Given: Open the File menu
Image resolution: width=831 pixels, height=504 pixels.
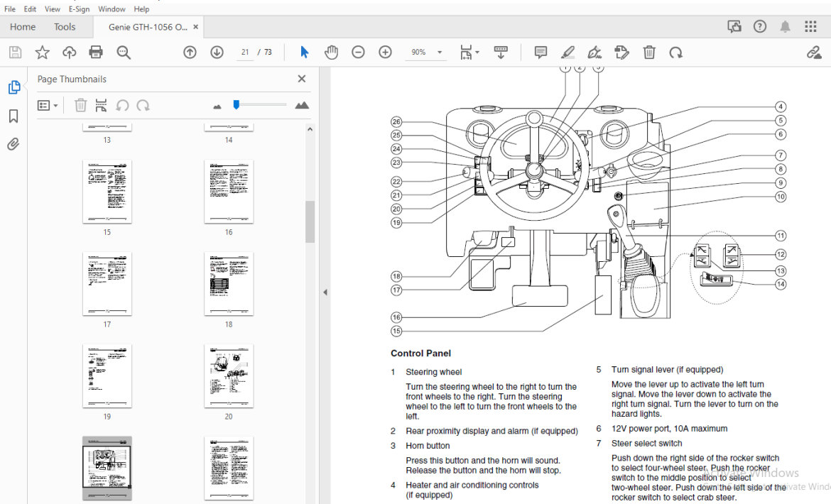Looking at the screenshot, I should [10, 9].
